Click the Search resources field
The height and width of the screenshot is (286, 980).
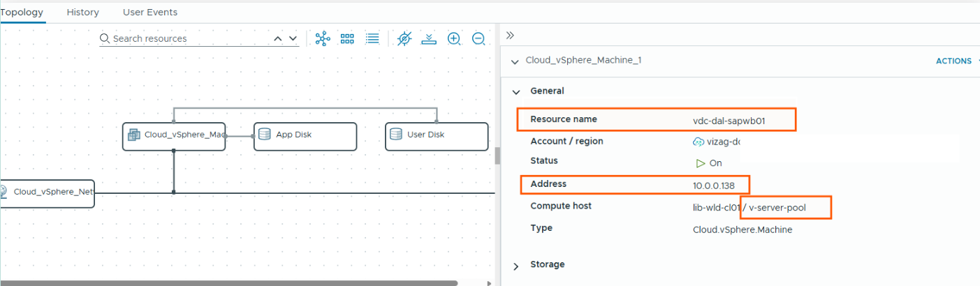pos(189,39)
